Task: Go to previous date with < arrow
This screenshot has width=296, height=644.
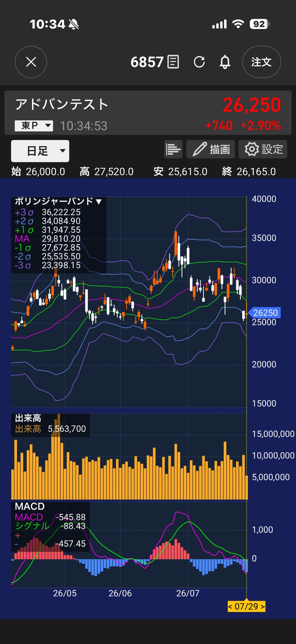Action: [230, 606]
